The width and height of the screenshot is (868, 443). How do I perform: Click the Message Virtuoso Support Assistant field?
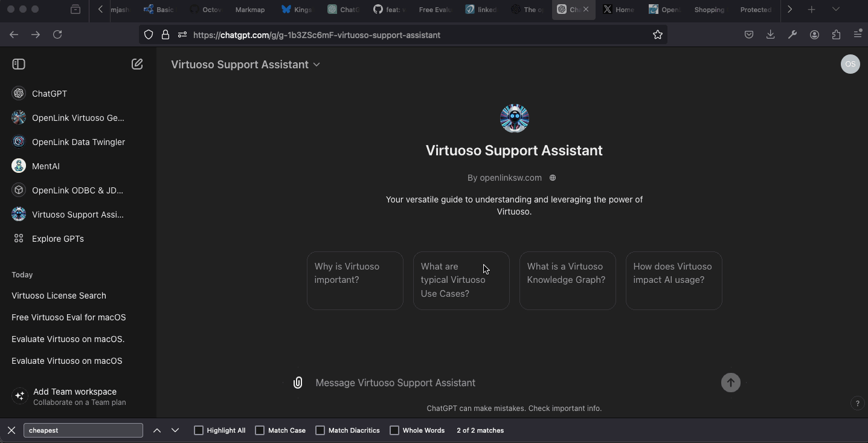point(513,383)
